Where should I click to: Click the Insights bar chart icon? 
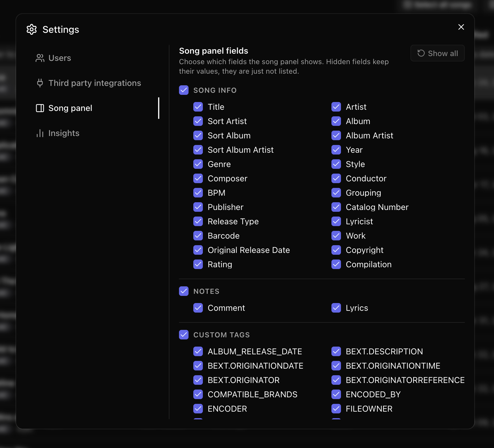click(x=40, y=133)
